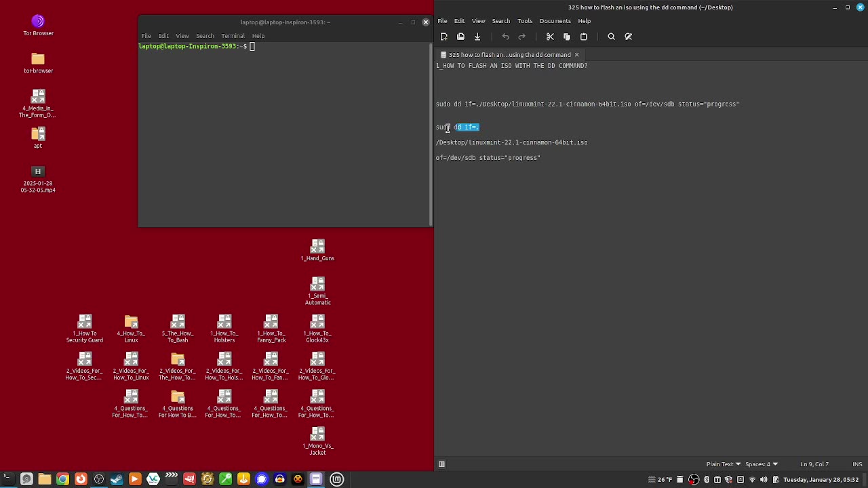Screen dimensions: 868x488
Task: Redo the last undone edit
Action: [x=521, y=37]
